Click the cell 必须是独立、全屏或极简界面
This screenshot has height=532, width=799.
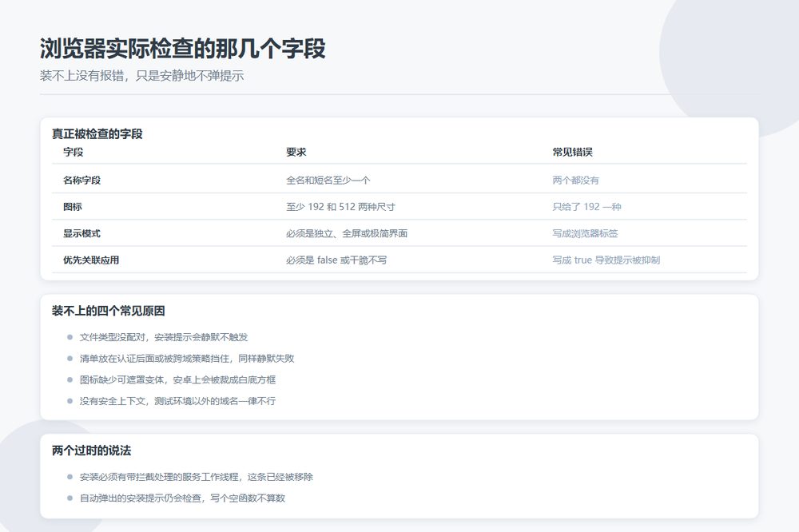347,233
